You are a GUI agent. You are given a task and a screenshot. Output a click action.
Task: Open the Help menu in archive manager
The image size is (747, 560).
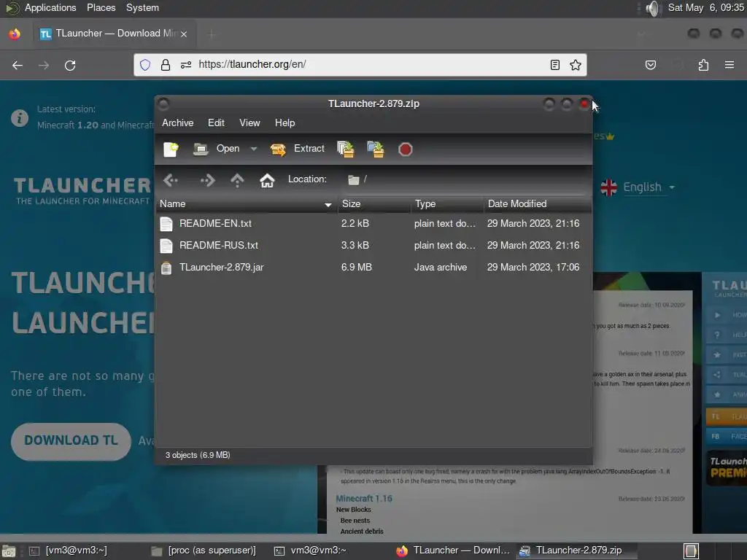(285, 122)
